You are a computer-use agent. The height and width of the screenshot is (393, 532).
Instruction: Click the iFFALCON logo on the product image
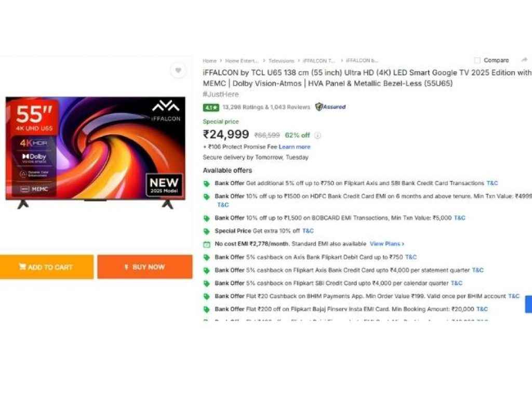[166, 111]
